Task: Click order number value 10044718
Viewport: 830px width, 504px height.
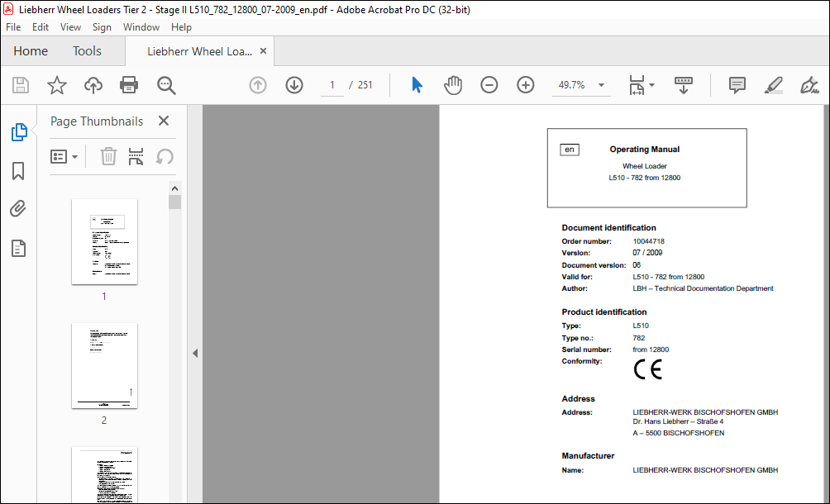Action: pyautogui.click(x=648, y=241)
